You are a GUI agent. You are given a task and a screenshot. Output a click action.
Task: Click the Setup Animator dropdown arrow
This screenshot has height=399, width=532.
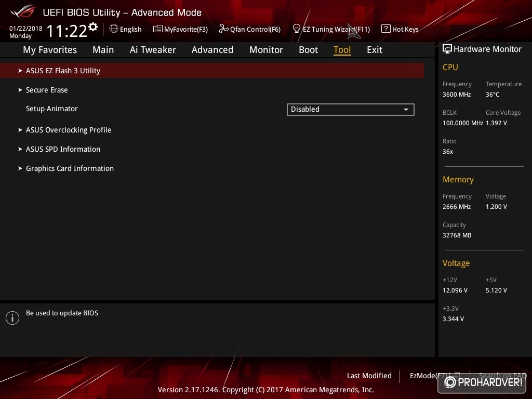[406, 110]
